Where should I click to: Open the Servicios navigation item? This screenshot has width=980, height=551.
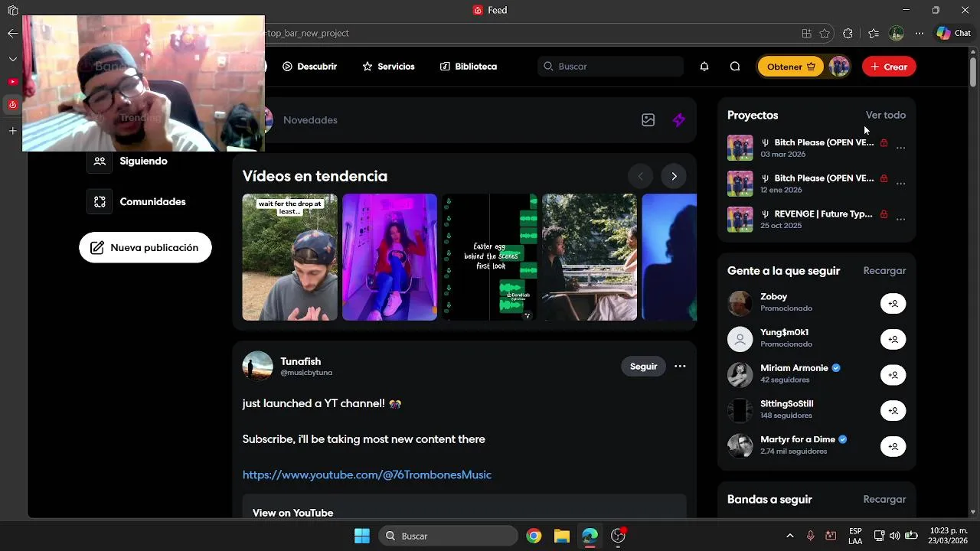pyautogui.click(x=388, y=67)
